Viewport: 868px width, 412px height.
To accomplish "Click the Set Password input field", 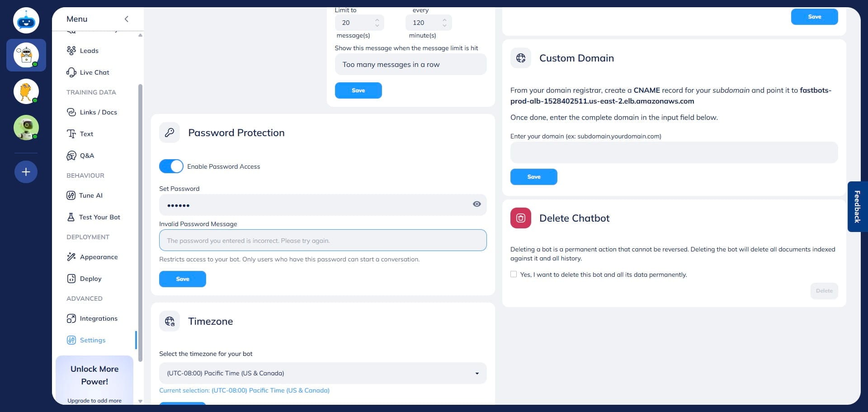I will point(323,205).
